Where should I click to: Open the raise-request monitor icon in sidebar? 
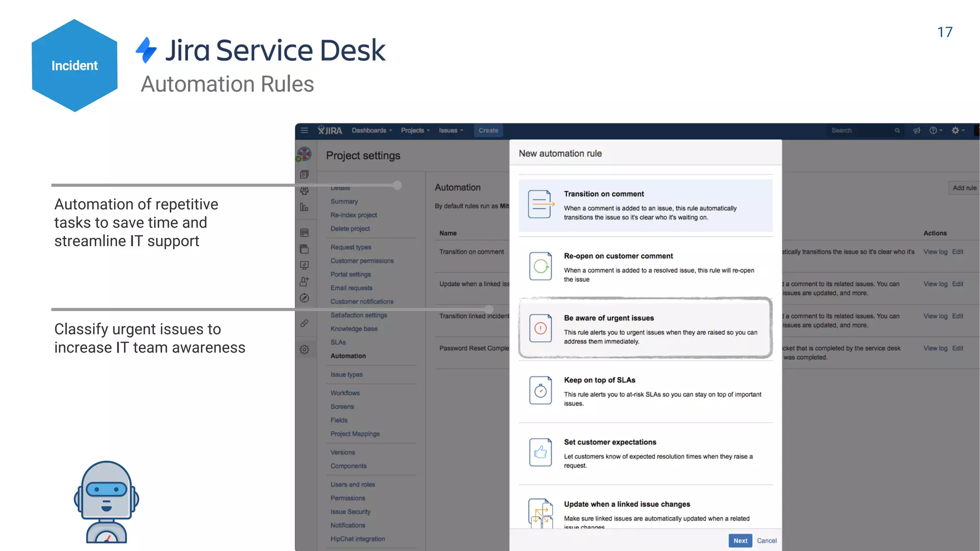(x=304, y=265)
